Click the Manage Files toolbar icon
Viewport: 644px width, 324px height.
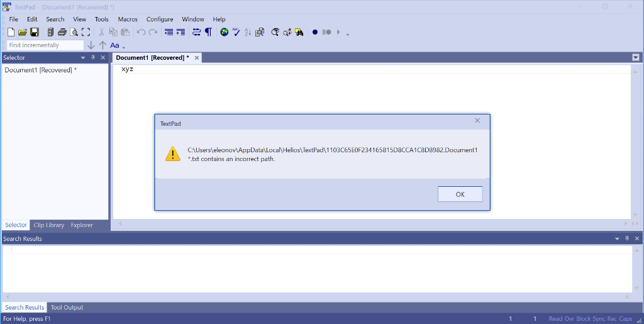[50, 32]
